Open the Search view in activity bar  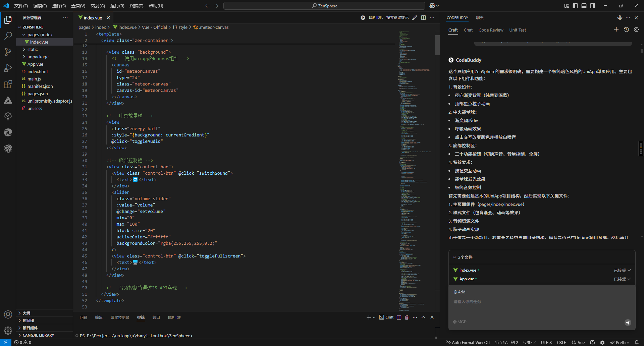(8, 36)
